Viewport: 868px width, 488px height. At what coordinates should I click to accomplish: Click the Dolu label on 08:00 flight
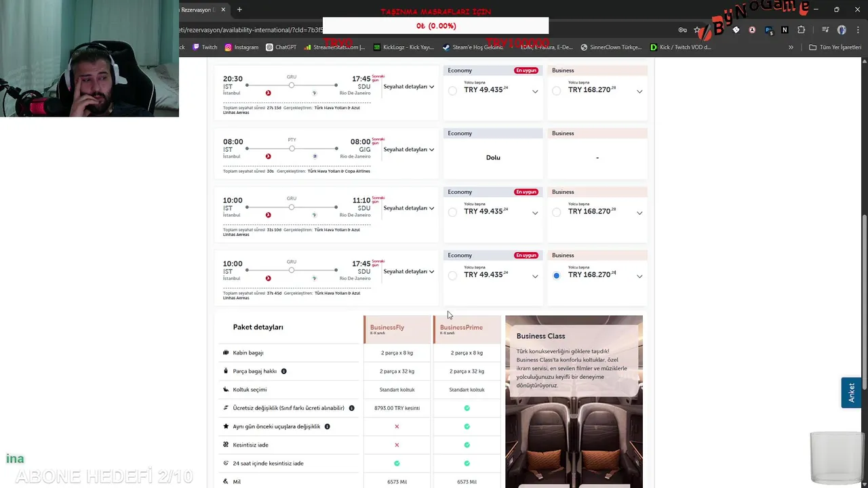pyautogui.click(x=493, y=157)
